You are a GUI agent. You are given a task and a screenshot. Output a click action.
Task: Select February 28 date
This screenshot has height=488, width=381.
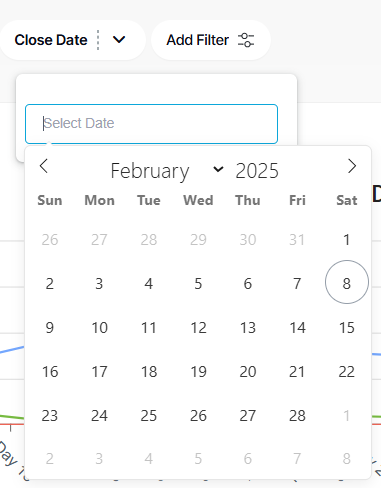297,415
